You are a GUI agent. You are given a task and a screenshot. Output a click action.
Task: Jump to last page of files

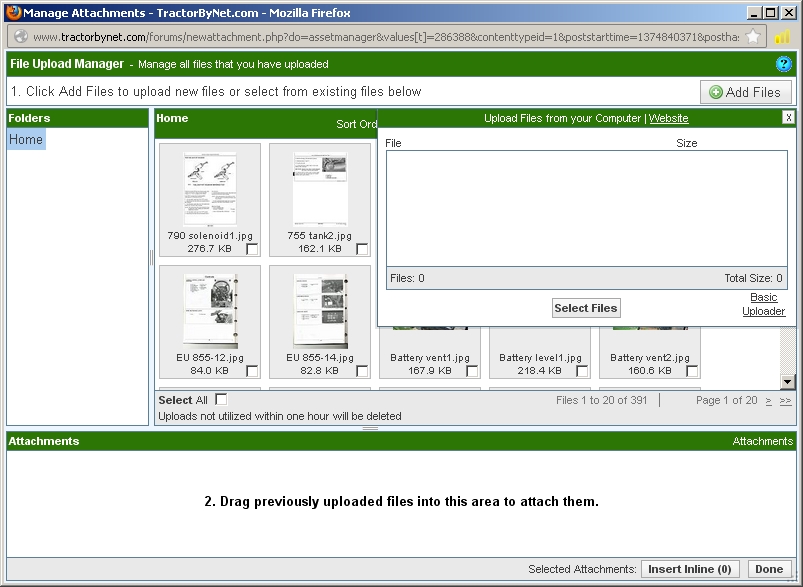tap(785, 400)
